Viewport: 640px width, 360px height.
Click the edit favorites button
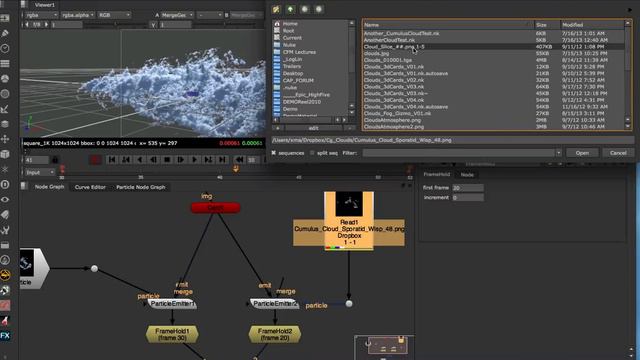click(313, 128)
